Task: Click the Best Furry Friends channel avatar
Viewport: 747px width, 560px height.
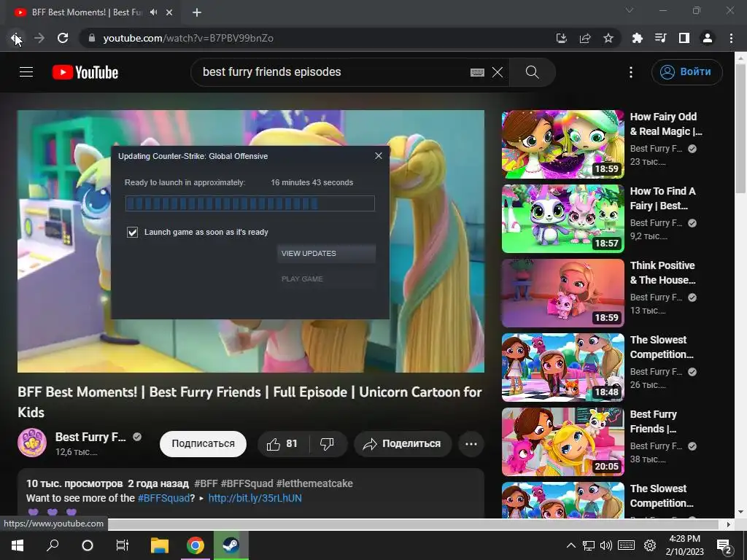Action: coord(32,443)
